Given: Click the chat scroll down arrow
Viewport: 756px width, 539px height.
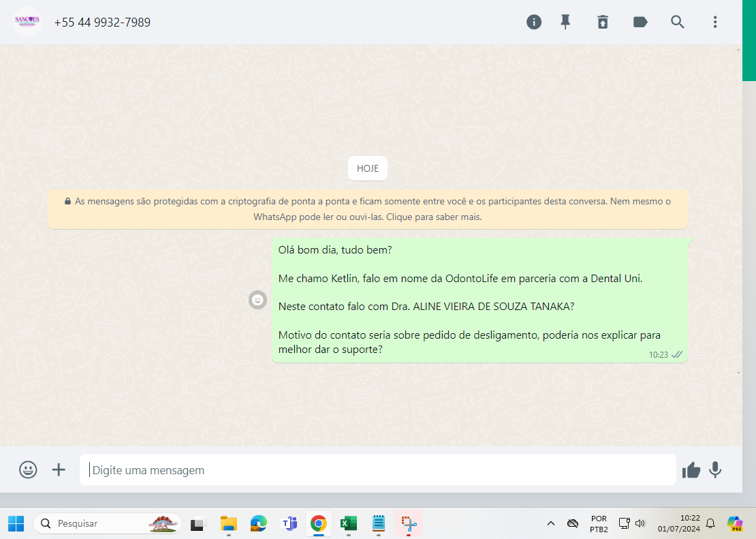Looking at the screenshot, I should tap(739, 373).
